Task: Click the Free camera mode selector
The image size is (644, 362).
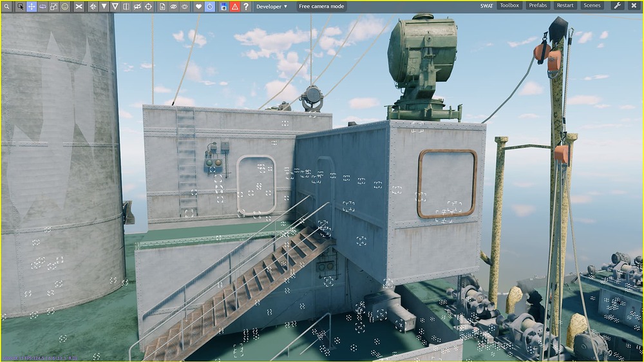Action: click(x=321, y=6)
